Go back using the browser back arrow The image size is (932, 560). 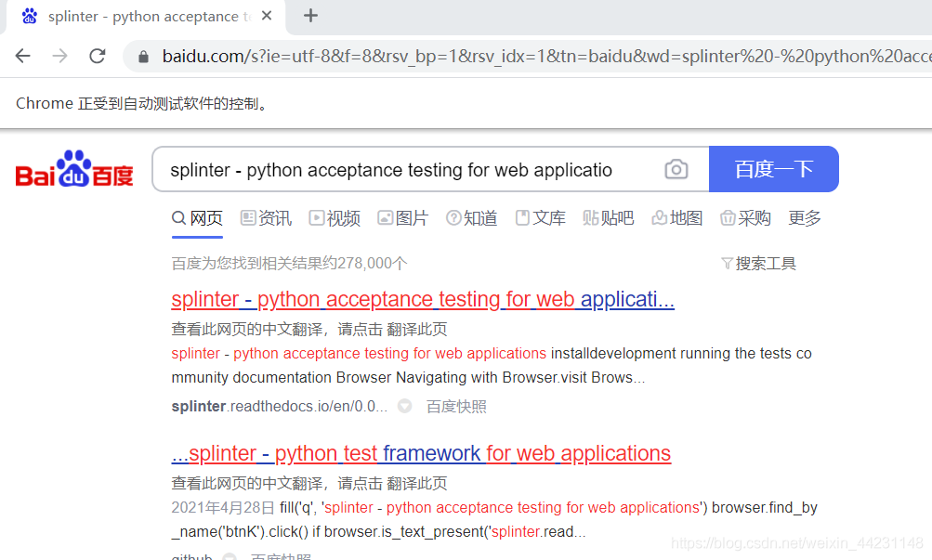point(22,56)
